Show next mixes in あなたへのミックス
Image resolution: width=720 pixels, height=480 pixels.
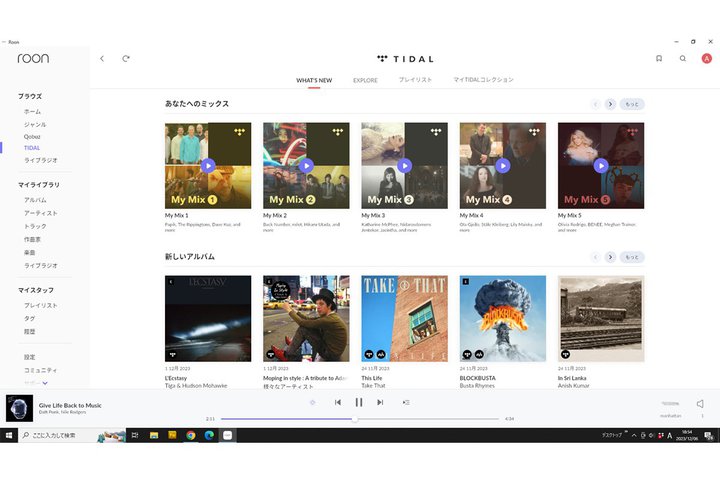click(610, 104)
